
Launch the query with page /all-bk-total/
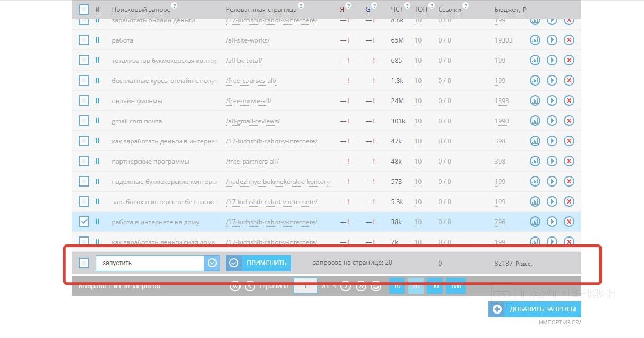(x=552, y=60)
